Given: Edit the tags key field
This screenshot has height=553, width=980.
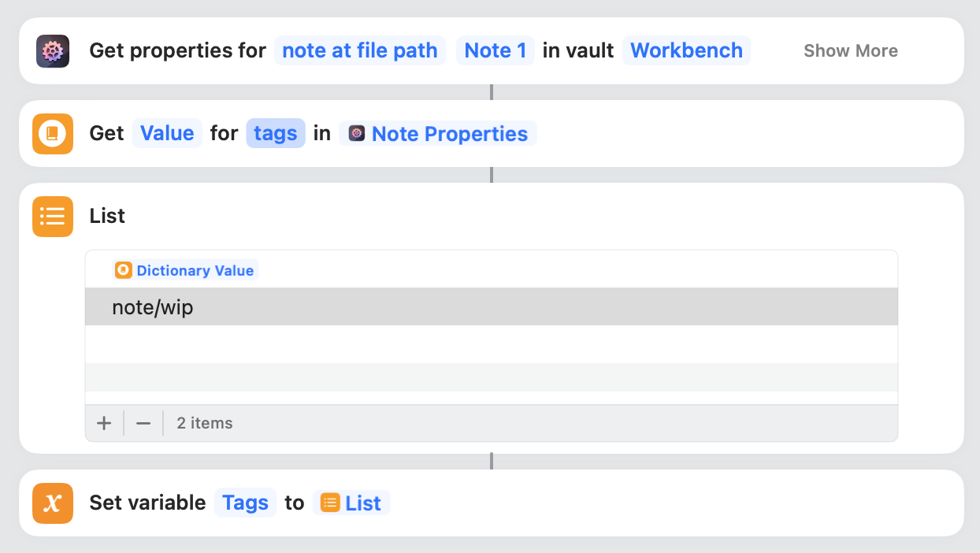Looking at the screenshot, I should tap(275, 134).
